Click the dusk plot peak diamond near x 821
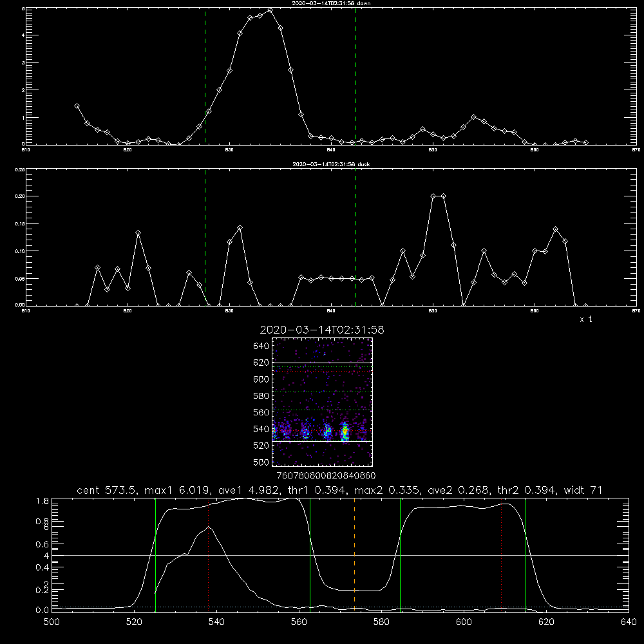Screen dimensions: 644x644 [x=138, y=233]
